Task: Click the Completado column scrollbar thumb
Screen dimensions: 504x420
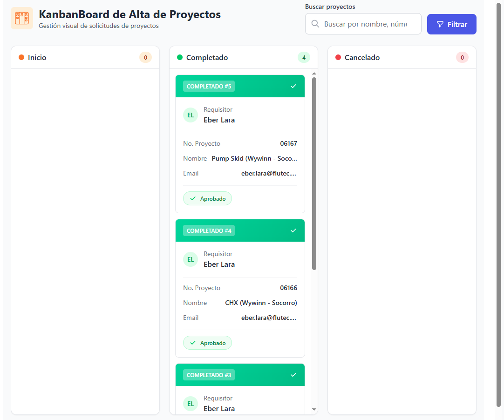Action: (314, 172)
